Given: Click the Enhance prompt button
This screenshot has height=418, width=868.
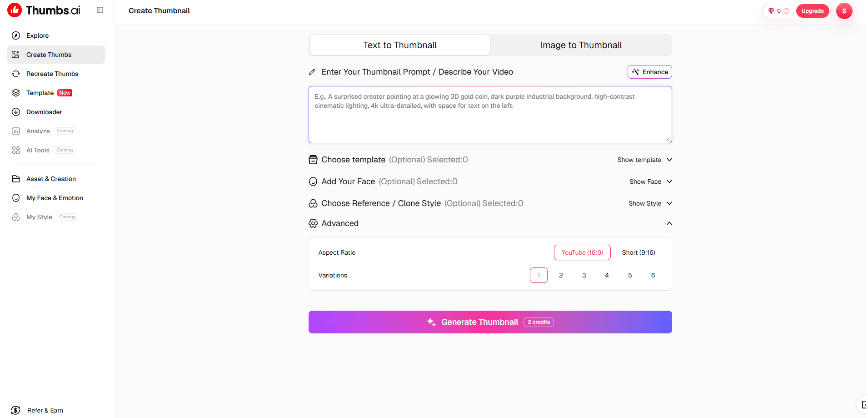Looking at the screenshot, I should 650,72.
